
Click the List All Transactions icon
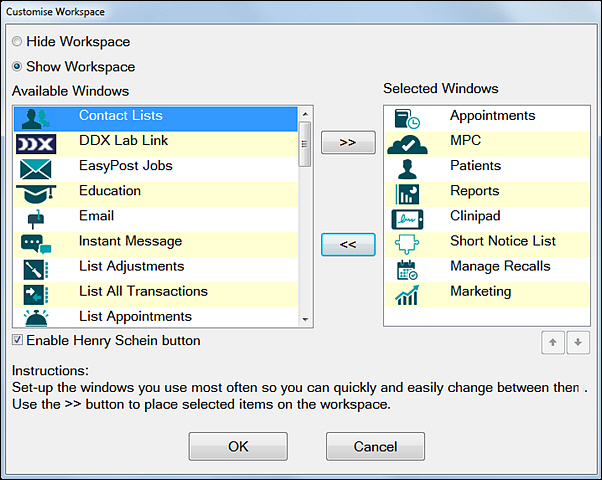[x=36, y=295]
